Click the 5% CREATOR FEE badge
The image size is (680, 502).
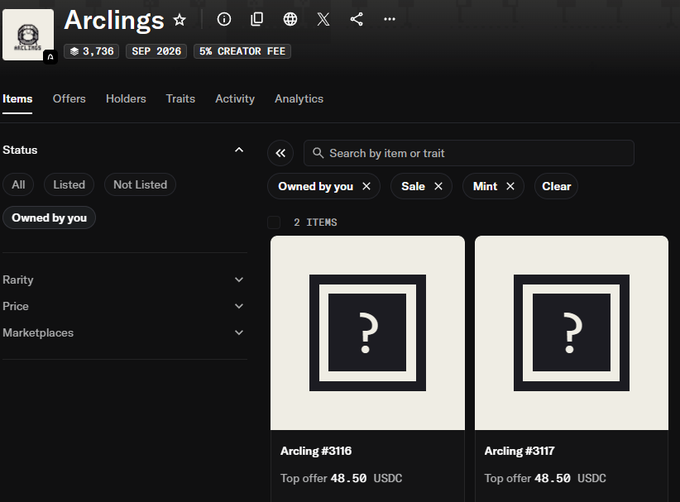pos(242,51)
